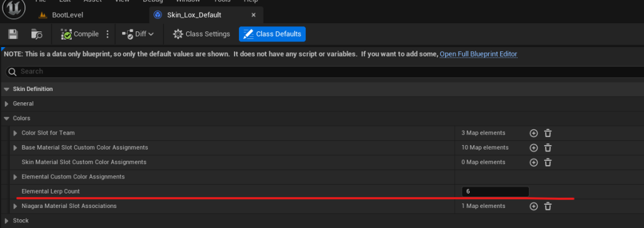Screen dimensions: 644x228
Task: Open the Diff dropdown
Action: coord(138,34)
